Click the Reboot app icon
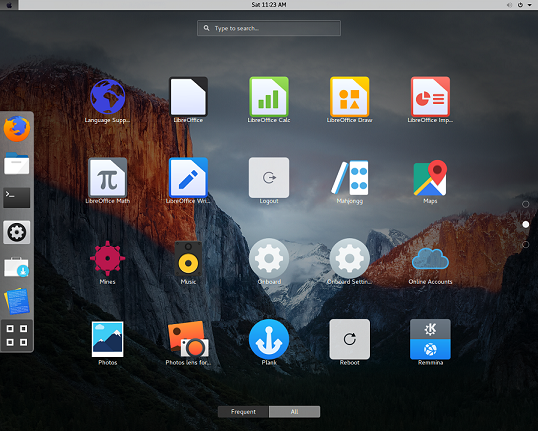The width and height of the screenshot is (538, 431). point(350,339)
